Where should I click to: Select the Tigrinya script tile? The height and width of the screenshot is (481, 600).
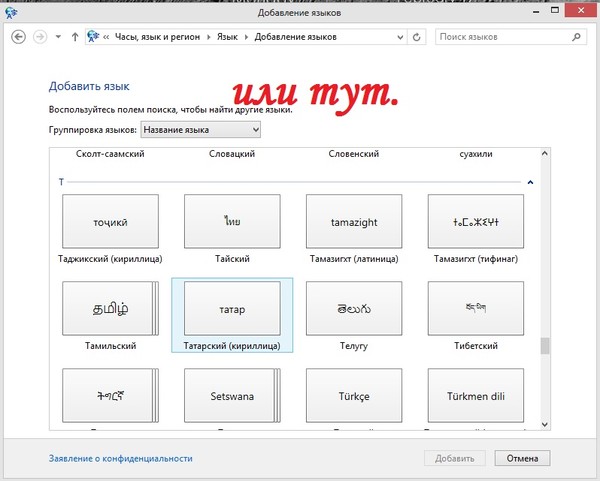point(110,395)
